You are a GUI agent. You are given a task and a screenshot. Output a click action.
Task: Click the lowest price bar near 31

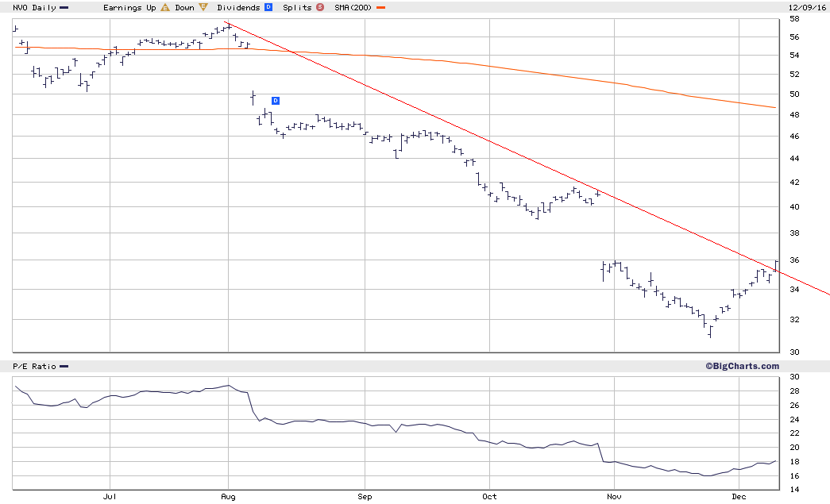tap(710, 332)
